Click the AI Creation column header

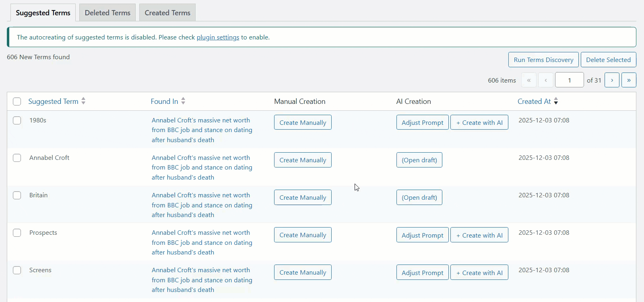(x=413, y=101)
